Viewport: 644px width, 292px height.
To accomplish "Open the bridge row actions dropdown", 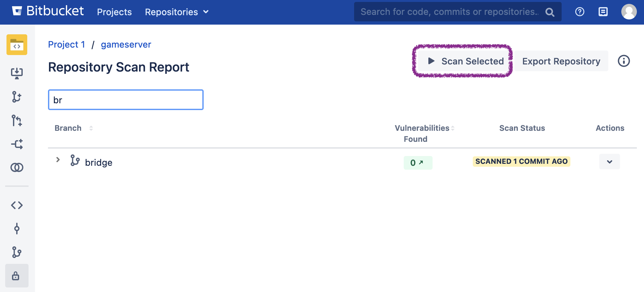I will 609,162.
